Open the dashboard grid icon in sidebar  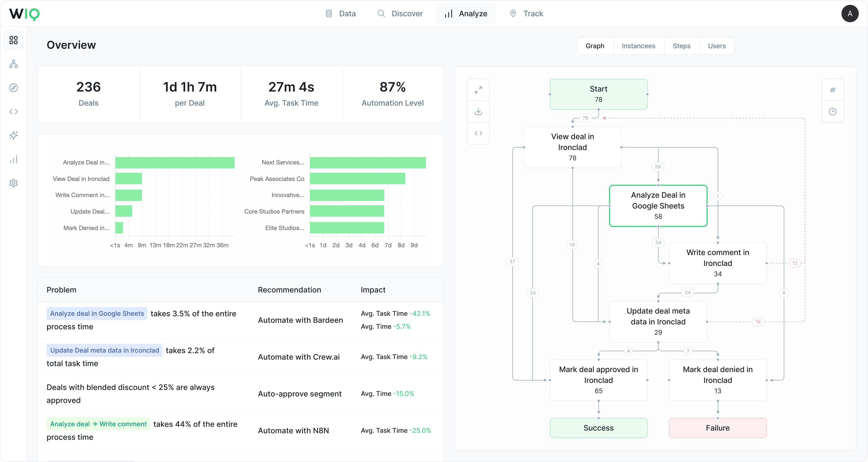pyautogui.click(x=14, y=40)
